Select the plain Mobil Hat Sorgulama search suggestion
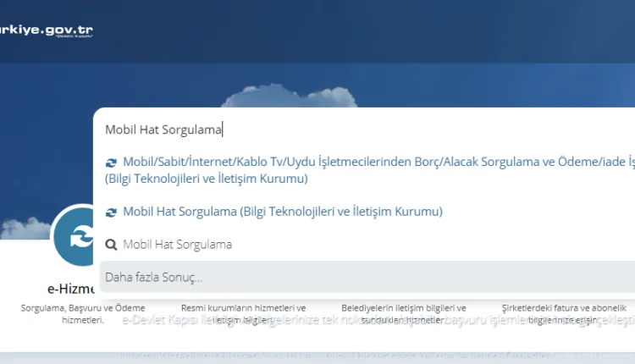The image size is (635, 364). 178,245
